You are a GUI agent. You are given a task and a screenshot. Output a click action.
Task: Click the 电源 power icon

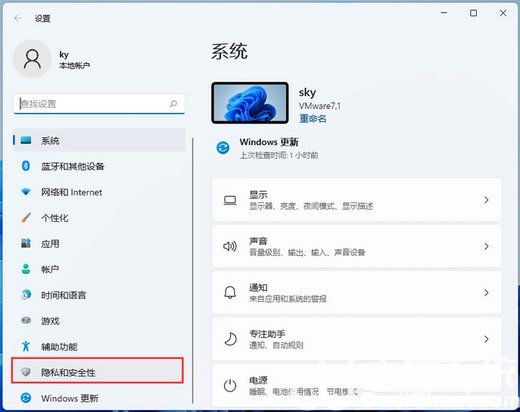click(230, 386)
